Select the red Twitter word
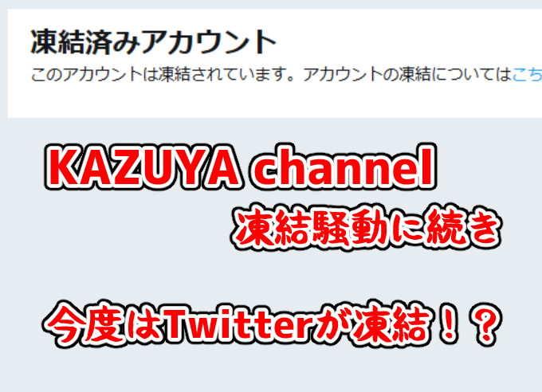 coord(237,323)
